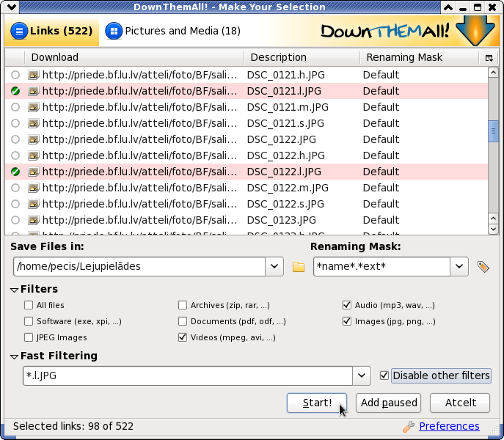Enable the Documents (pdf, odf) filter
The width and height of the screenshot is (504, 440).
pyautogui.click(x=183, y=321)
